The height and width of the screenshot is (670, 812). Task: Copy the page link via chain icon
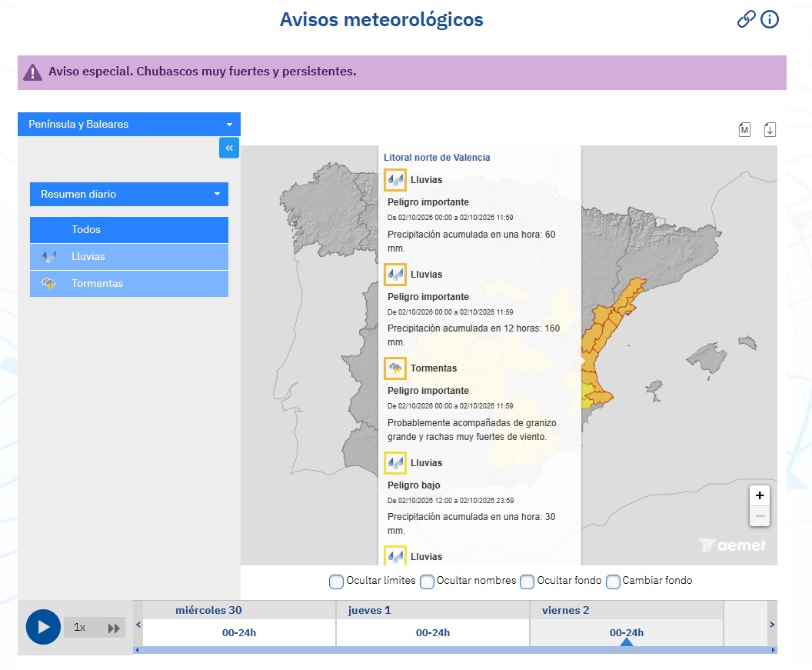tap(746, 20)
